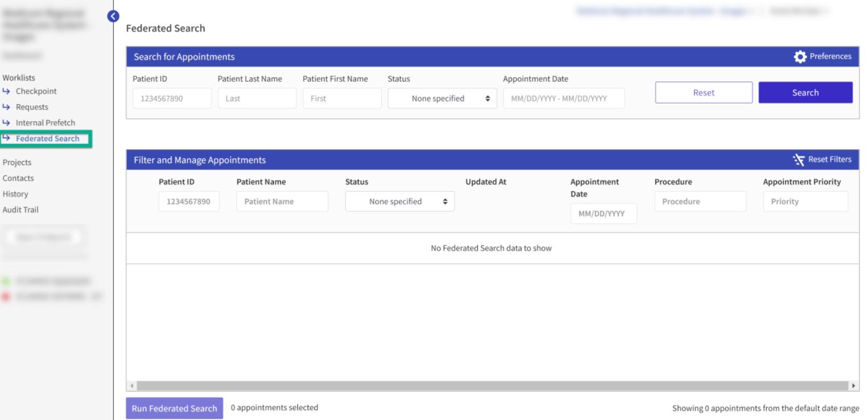Click the arrow icon beside Federated Search
The width and height of the screenshot is (868, 420).
point(7,138)
